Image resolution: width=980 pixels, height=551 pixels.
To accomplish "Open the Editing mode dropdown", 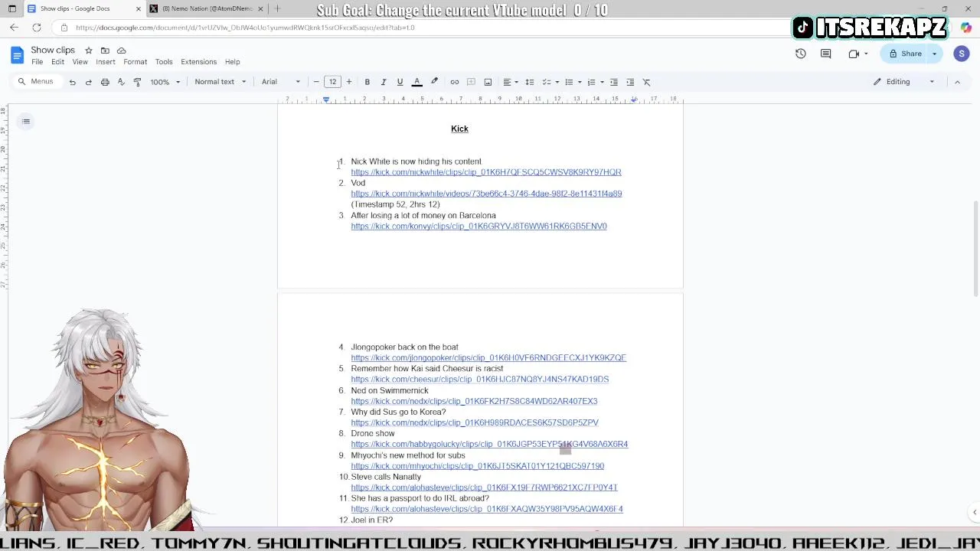I will point(903,82).
